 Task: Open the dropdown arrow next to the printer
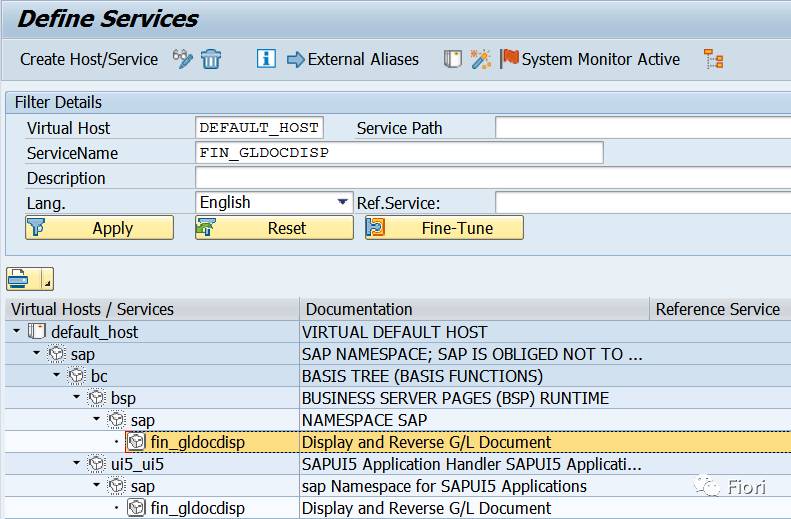pos(46,279)
